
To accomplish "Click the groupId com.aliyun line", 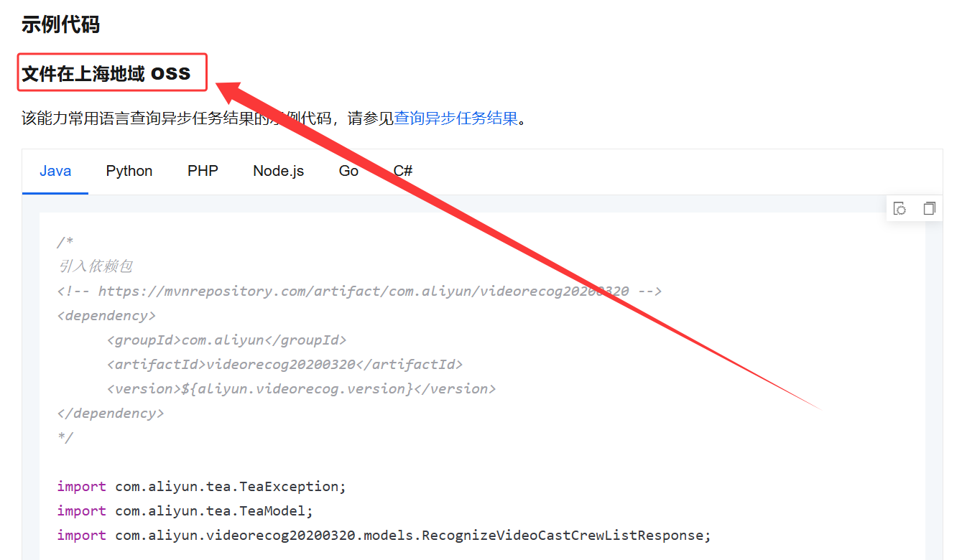I will click(x=226, y=340).
